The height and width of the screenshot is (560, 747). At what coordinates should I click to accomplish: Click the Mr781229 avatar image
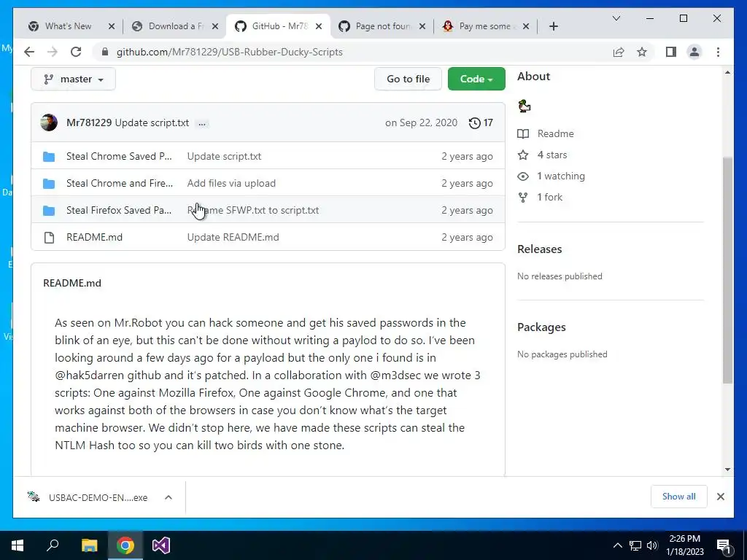(x=49, y=122)
